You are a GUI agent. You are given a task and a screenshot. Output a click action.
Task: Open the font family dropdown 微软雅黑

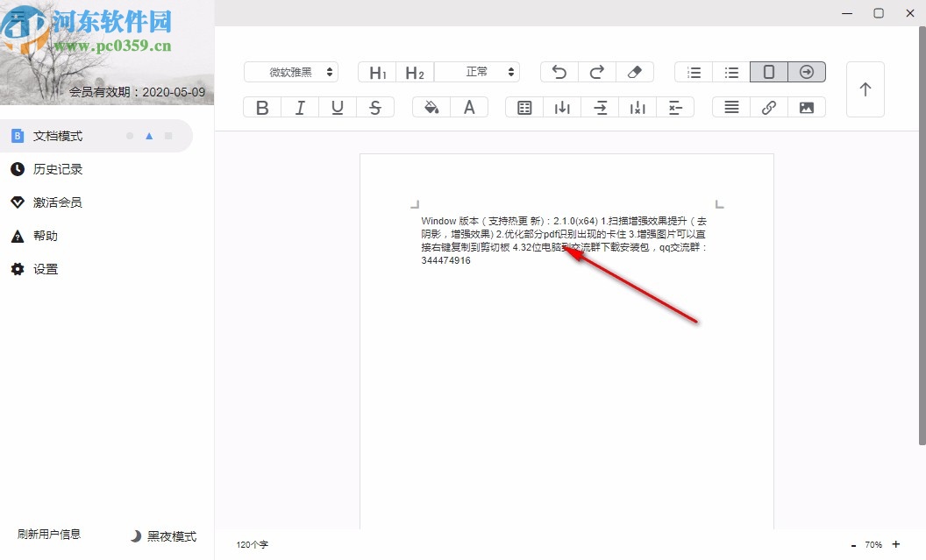point(291,72)
